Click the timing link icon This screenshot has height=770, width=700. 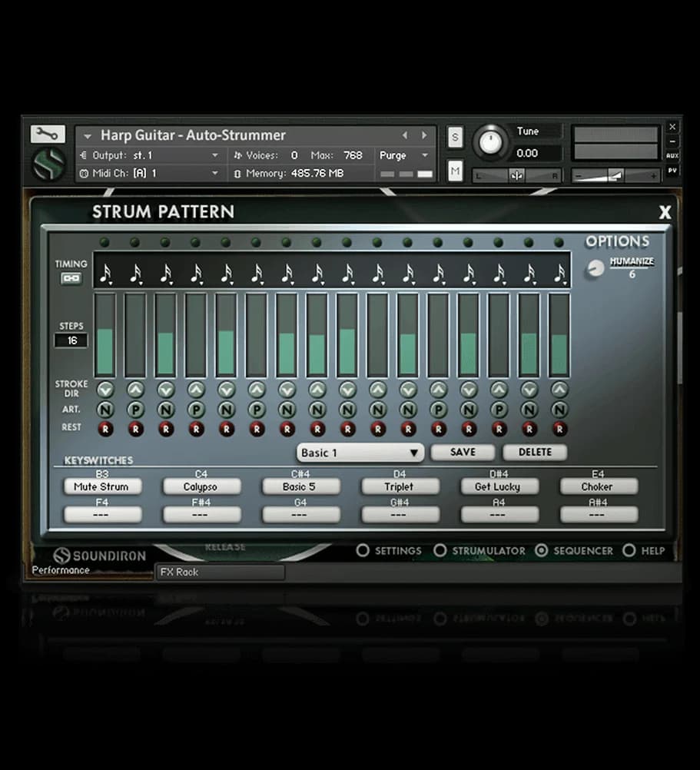[71, 278]
